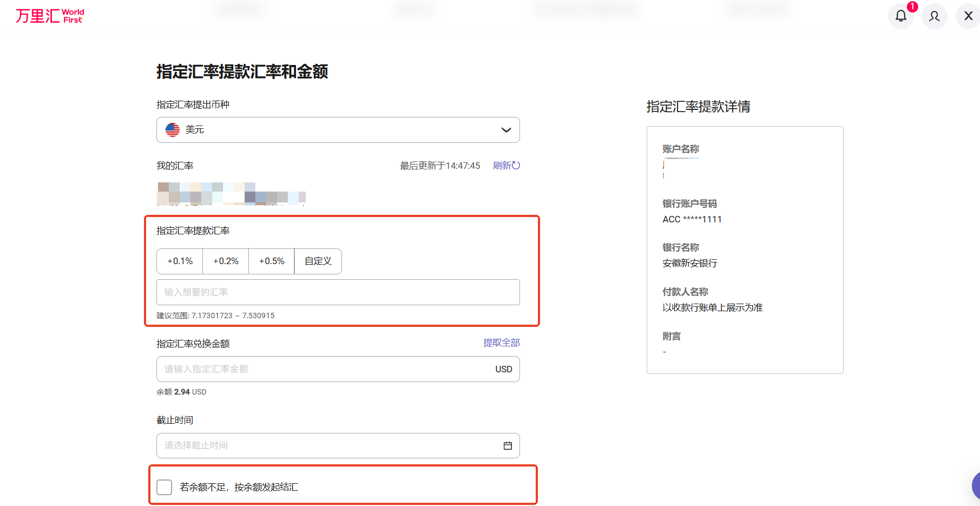Focus the desired exchange rate input

click(338, 292)
